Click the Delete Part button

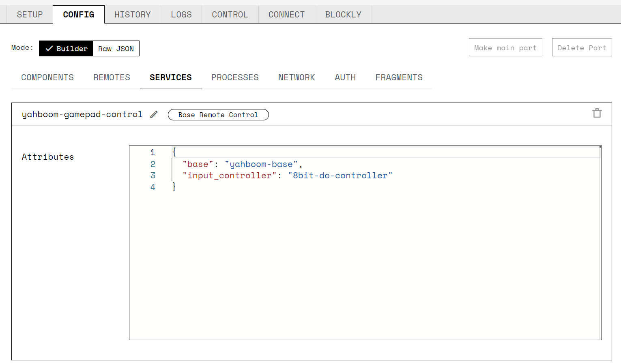point(582,47)
